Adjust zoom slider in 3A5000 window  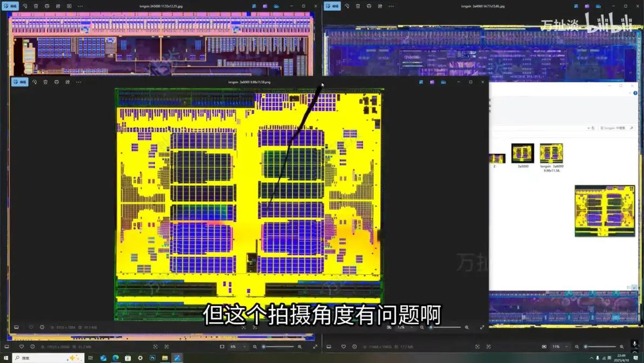(x=278, y=347)
